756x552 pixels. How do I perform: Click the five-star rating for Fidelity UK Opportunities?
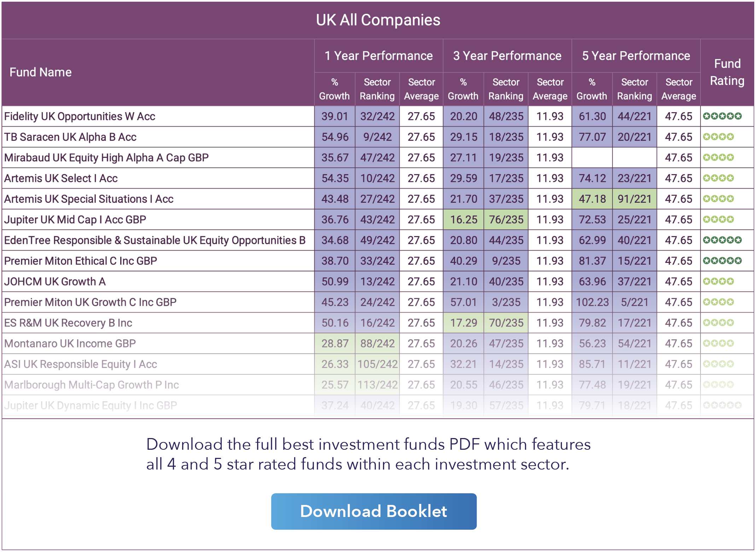[x=722, y=116]
